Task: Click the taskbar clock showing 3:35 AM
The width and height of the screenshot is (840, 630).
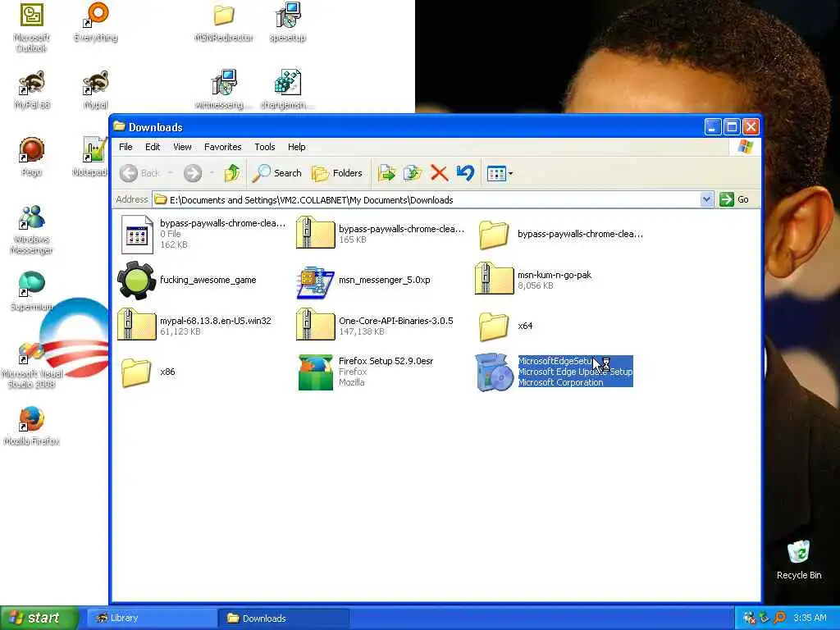Action: click(810, 619)
